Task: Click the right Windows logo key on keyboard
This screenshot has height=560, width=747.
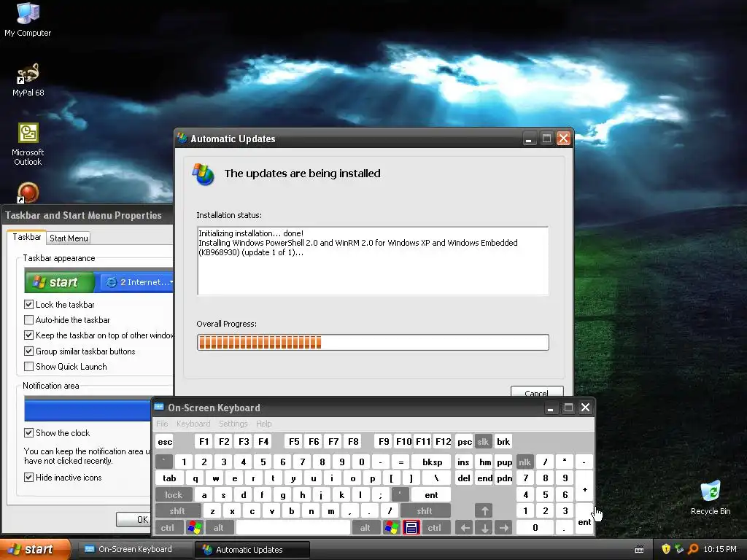Action: click(x=392, y=528)
